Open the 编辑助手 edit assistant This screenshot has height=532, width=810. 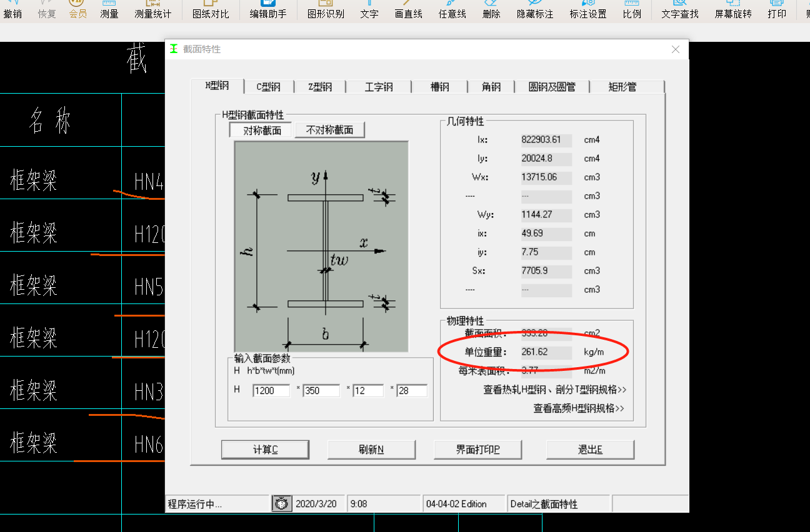pos(268,10)
